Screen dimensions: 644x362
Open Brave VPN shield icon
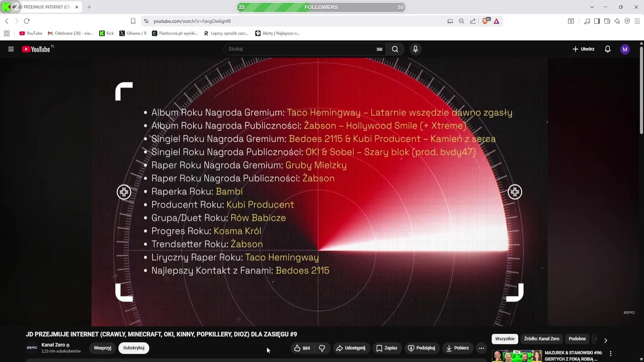point(627,21)
